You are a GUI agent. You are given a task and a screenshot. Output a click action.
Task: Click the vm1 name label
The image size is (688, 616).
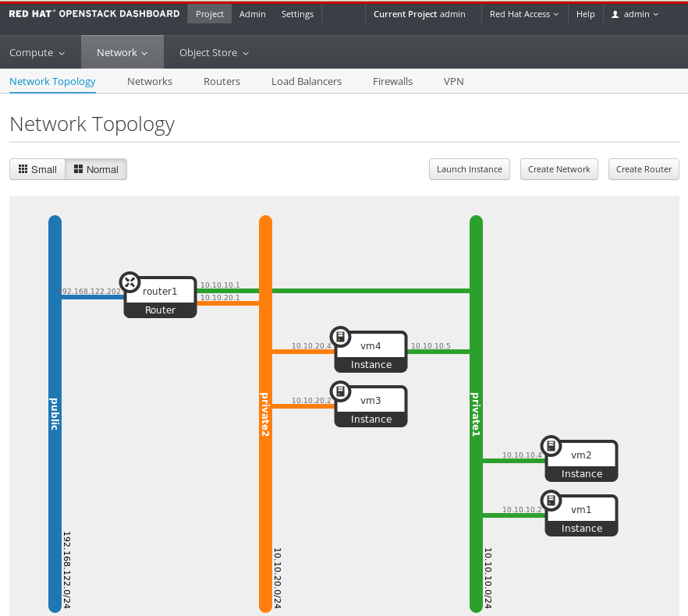pyautogui.click(x=581, y=510)
